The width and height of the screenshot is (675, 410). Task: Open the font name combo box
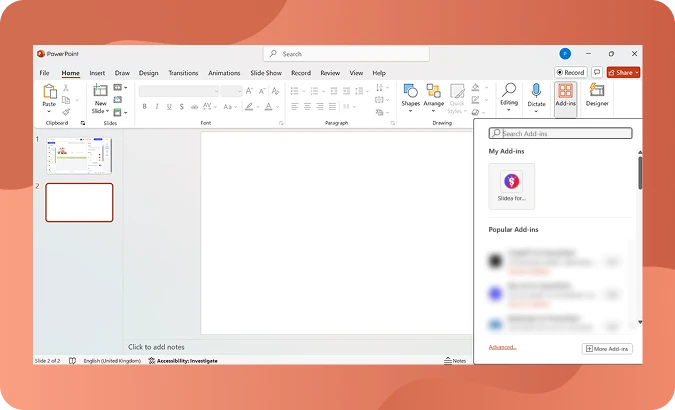[179, 91]
